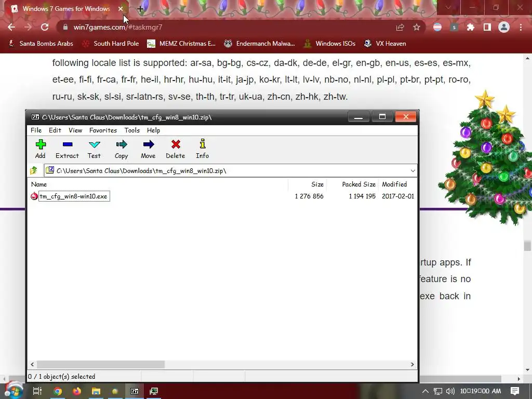The height and width of the screenshot is (399, 532).
Task: Click the 7-Zip taskbar icon
Action: click(135, 391)
